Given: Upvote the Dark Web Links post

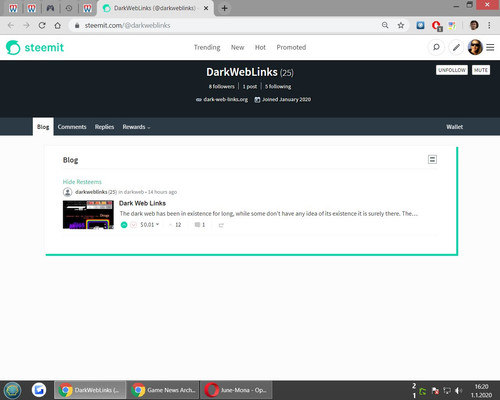Looking at the screenshot, I should pyautogui.click(x=124, y=225).
